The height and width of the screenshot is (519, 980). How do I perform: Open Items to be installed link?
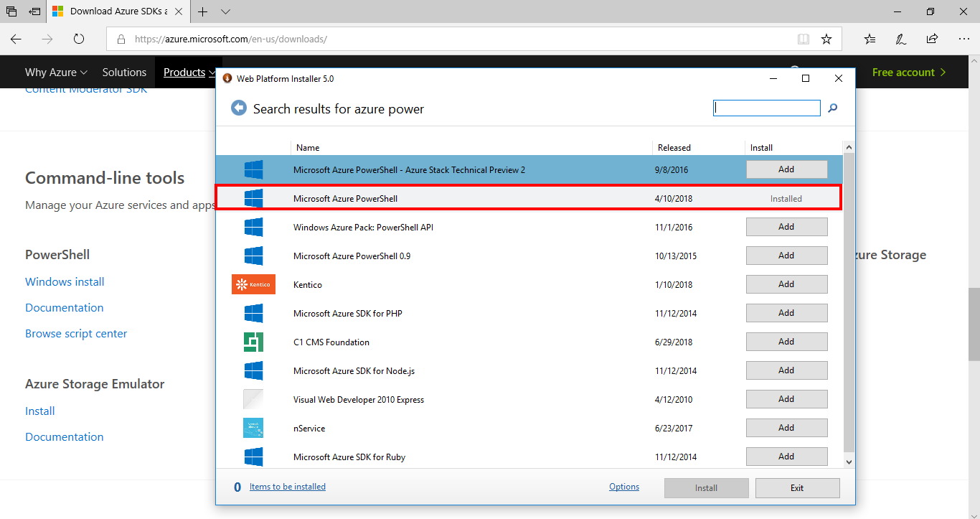[x=288, y=487]
